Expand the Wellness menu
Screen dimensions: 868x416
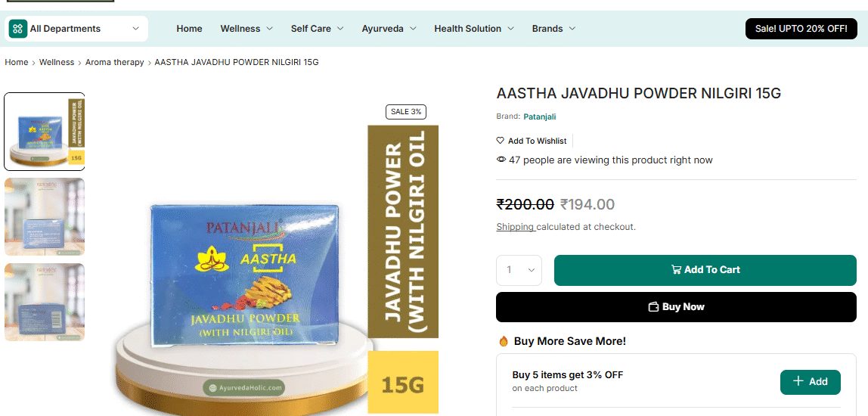246,29
